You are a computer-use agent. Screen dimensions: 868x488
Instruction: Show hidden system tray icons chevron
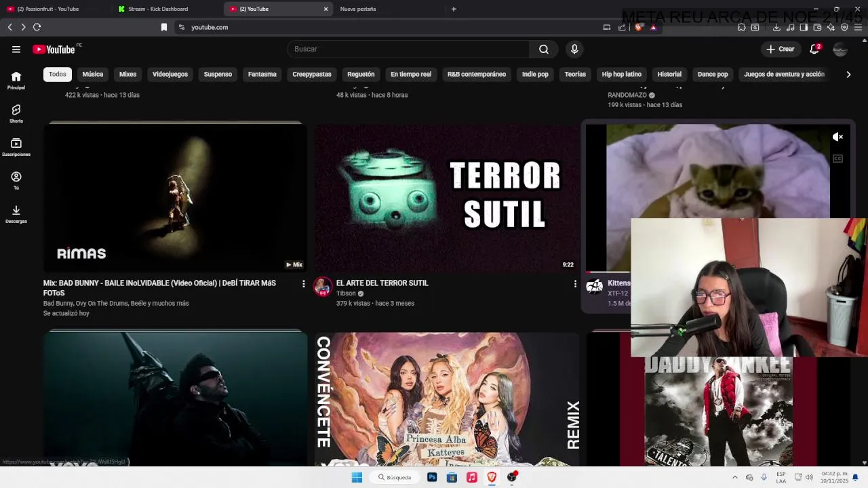[734, 477]
